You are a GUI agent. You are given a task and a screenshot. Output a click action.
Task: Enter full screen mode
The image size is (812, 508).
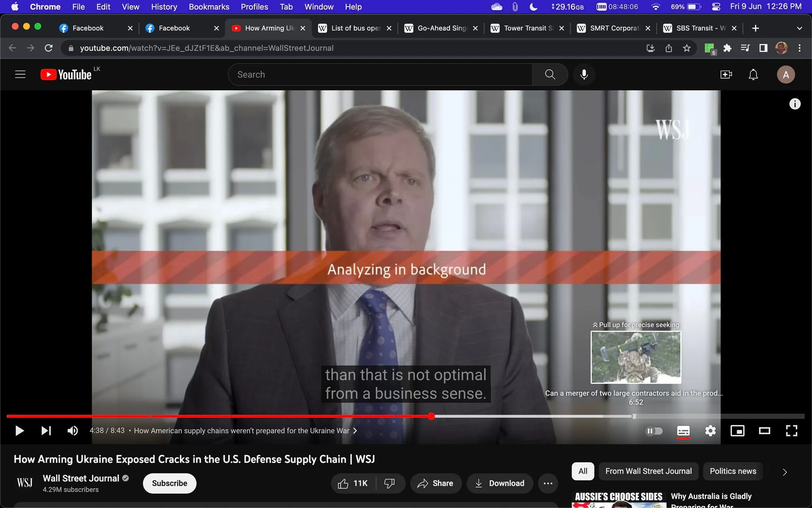coord(791,431)
